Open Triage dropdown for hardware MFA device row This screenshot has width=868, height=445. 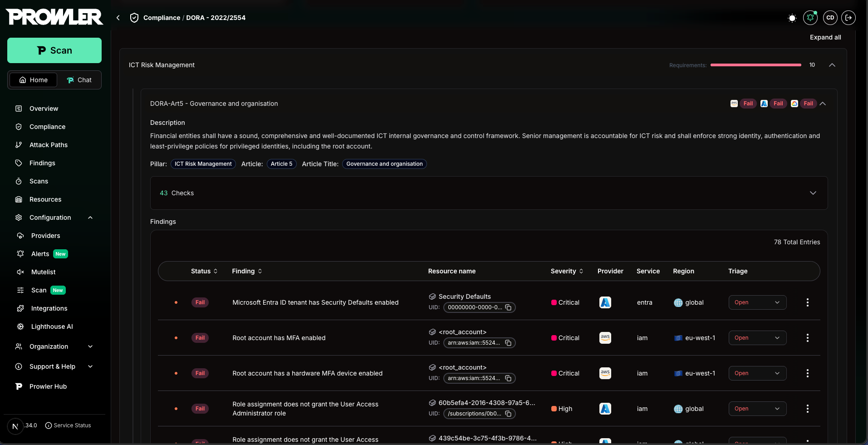point(757,373)
